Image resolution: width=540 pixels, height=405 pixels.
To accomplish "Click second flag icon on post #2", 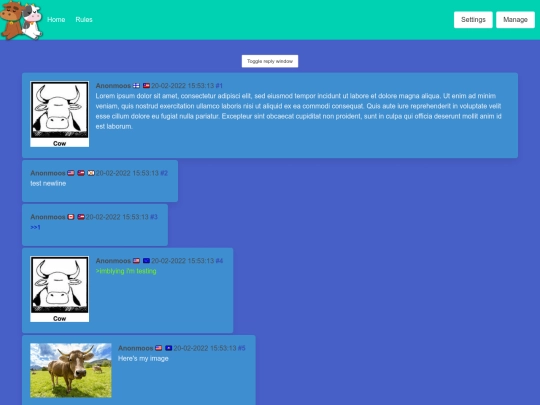I will coord(81,173).
